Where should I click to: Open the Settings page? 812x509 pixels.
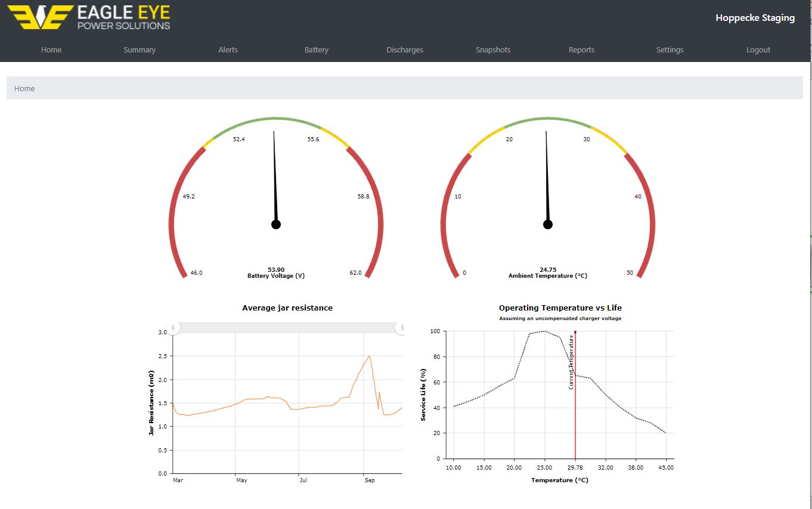tap(670, 49)
